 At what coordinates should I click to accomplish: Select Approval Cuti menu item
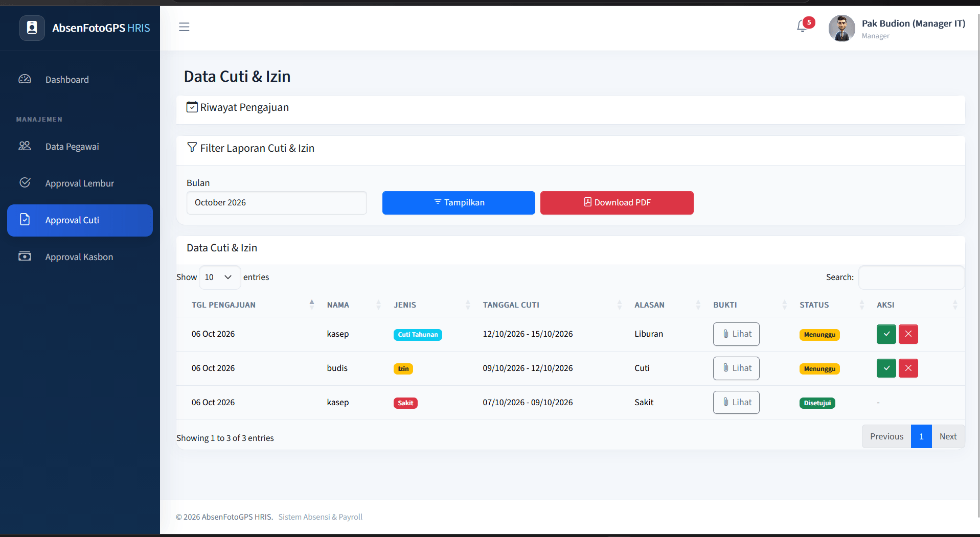pyautogui.click(x=80, y=220)
